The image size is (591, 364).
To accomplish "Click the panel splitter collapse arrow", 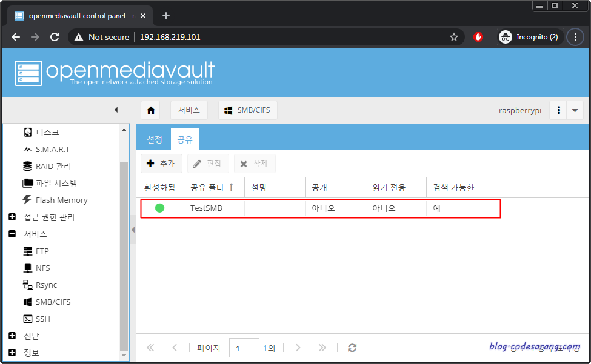I will [x=133, y=230].
